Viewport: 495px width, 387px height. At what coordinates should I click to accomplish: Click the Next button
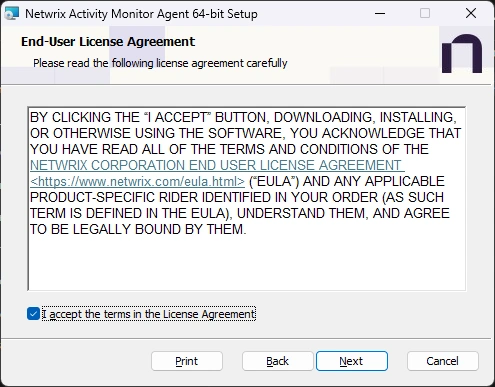point(352,361)
